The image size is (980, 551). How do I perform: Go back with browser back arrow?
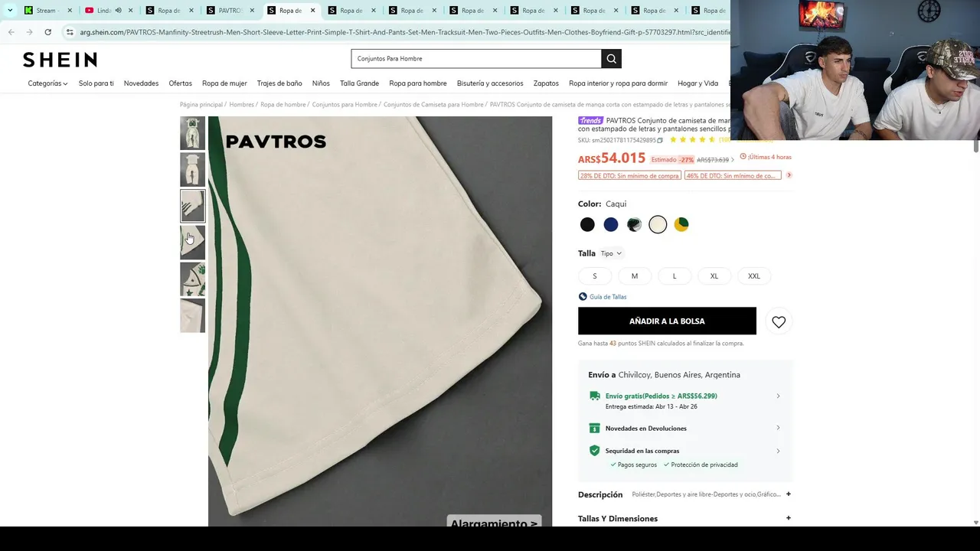click(11, 32)
